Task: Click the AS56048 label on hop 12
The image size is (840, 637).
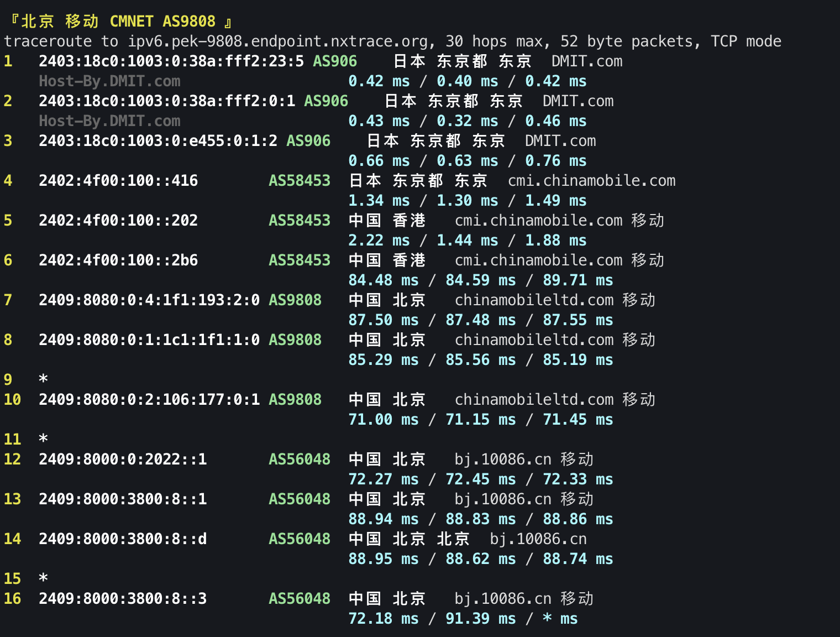Action: click(299, 459)
